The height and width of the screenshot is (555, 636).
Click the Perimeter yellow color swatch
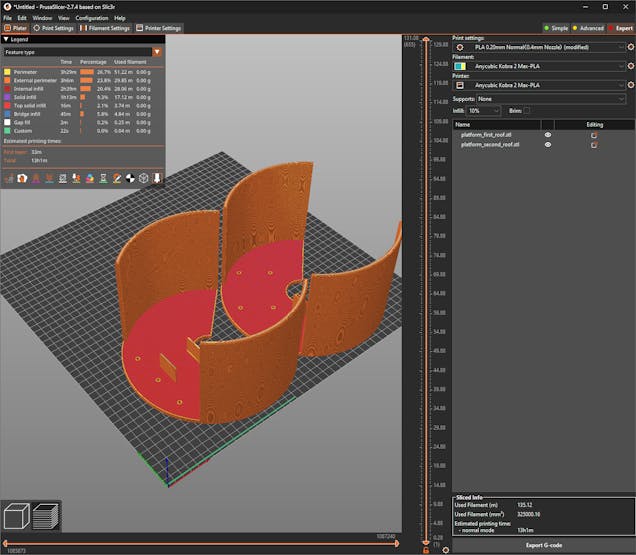click(x=7, y=72)
